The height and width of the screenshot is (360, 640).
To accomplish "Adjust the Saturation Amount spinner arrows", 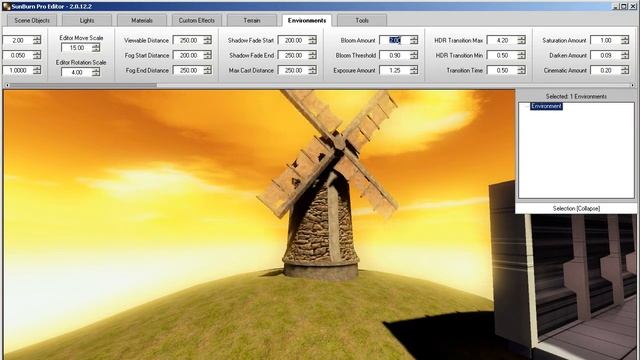I will coord(625,40).
